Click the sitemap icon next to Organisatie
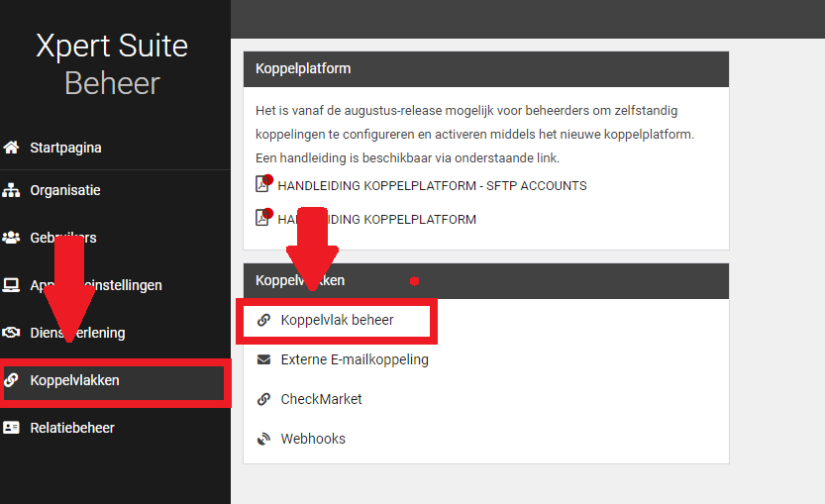This screenshot has height=504, width=825. click(12, 190)
